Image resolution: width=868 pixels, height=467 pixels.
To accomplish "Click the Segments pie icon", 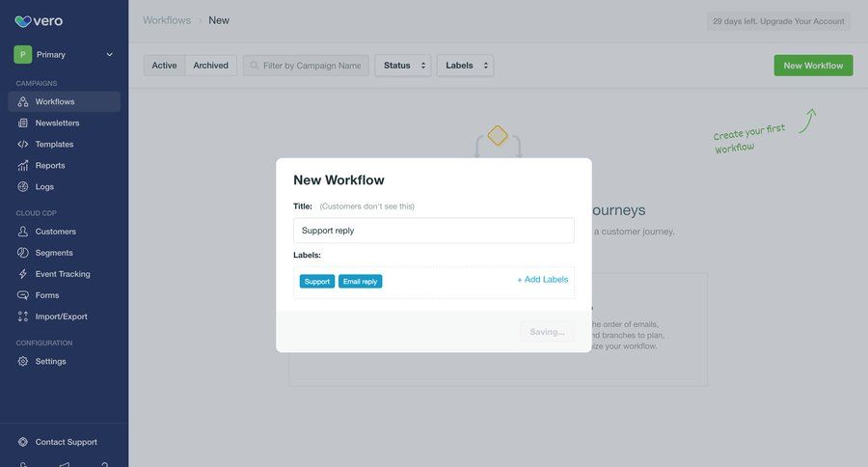I will tap(23, 253).
